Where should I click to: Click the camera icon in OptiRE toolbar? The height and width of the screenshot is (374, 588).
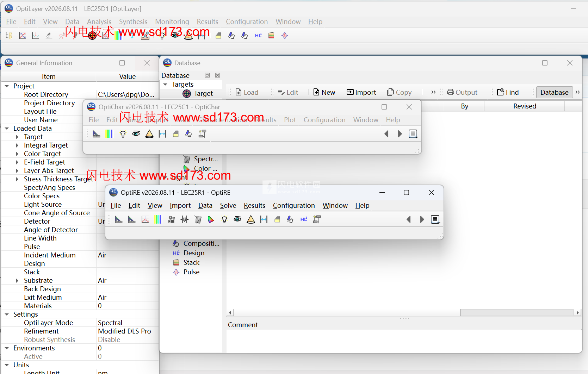click(x=172, y=220)
